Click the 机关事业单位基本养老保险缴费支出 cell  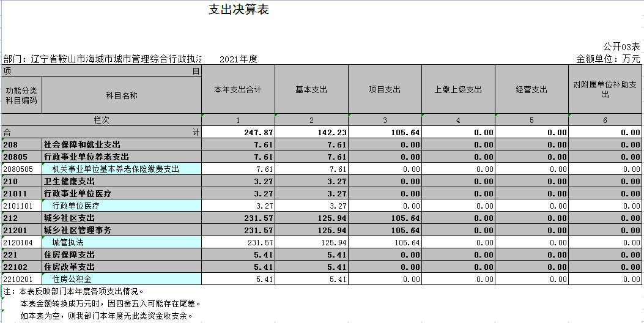122,169
